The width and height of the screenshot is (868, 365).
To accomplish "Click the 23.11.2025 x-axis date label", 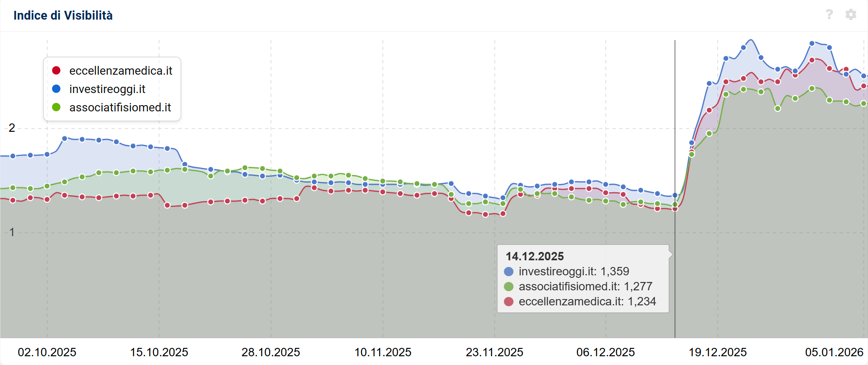I will point(494,352).
